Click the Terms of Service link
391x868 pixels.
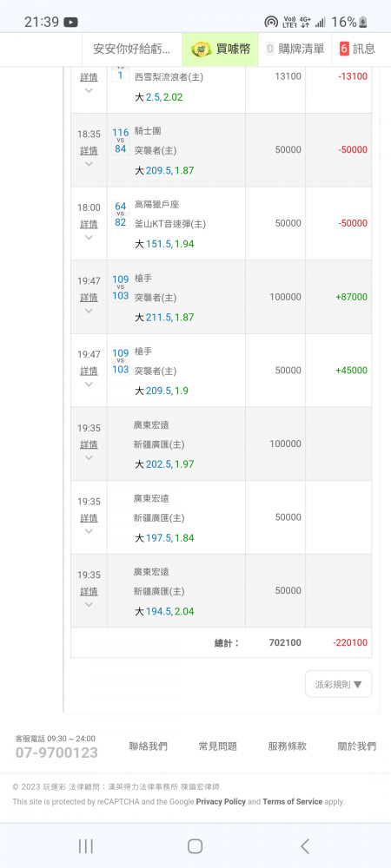293,801
